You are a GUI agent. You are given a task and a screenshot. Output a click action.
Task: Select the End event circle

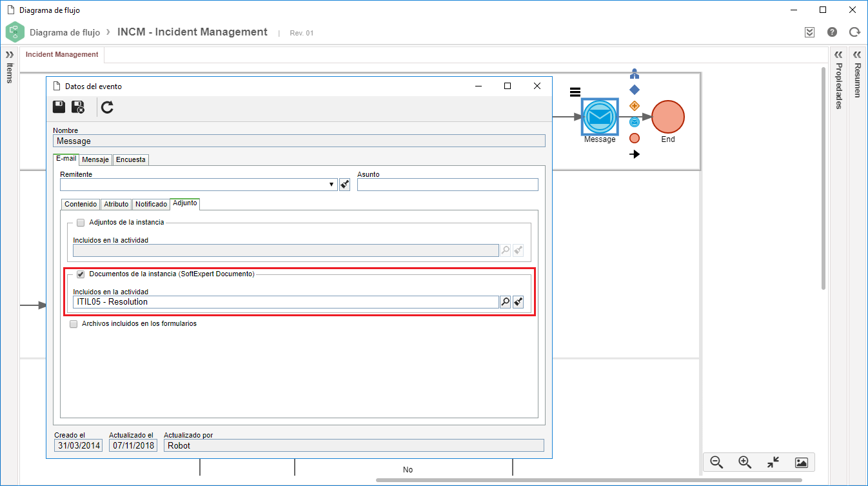(x=667, y=117)
